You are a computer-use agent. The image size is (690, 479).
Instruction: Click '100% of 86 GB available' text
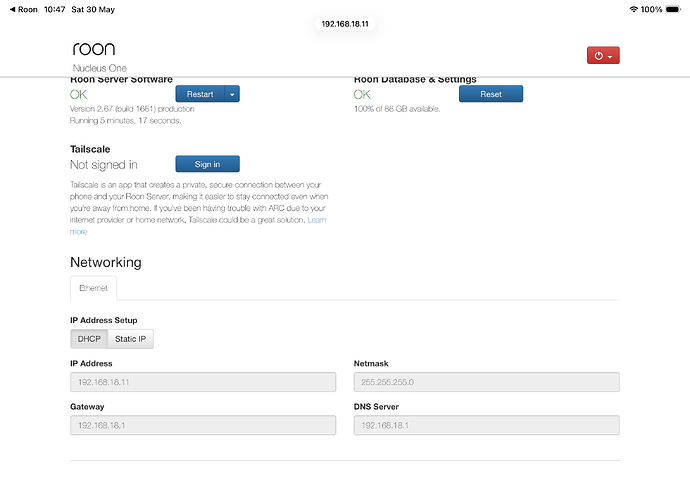[397, 109]
